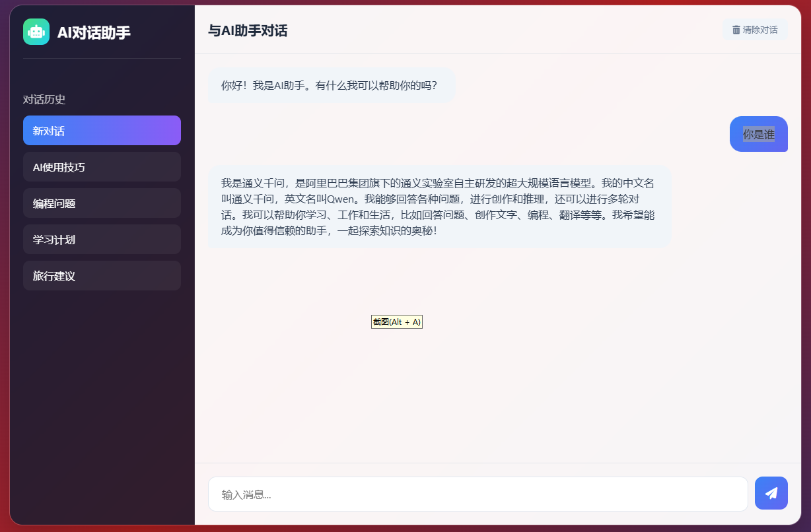
Task: Click the 对话历史 section heading
Action: point(44,100)
